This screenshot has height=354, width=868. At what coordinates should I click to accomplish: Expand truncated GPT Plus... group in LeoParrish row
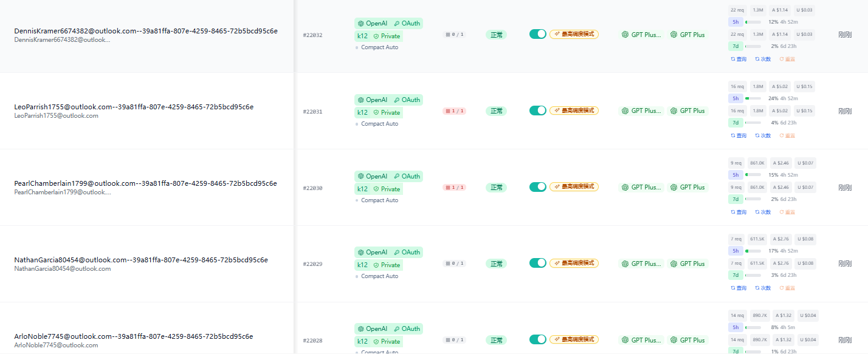[x=642, y=111]
